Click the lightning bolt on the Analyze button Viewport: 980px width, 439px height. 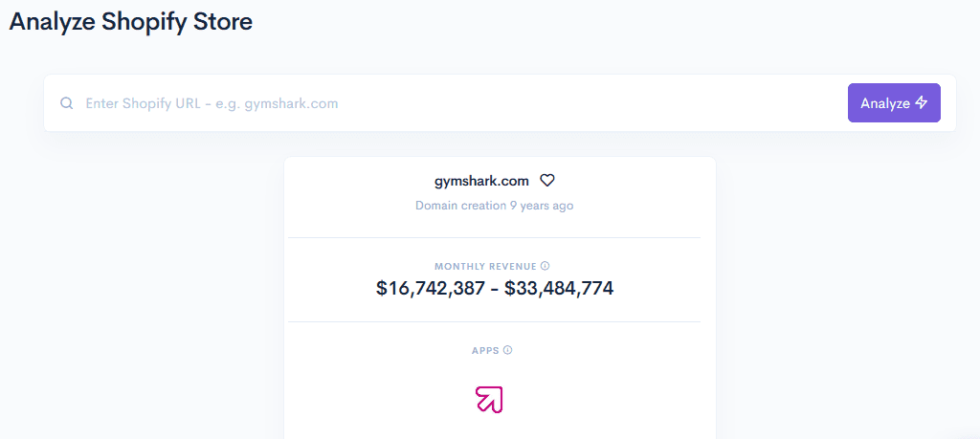click(922, 102)
